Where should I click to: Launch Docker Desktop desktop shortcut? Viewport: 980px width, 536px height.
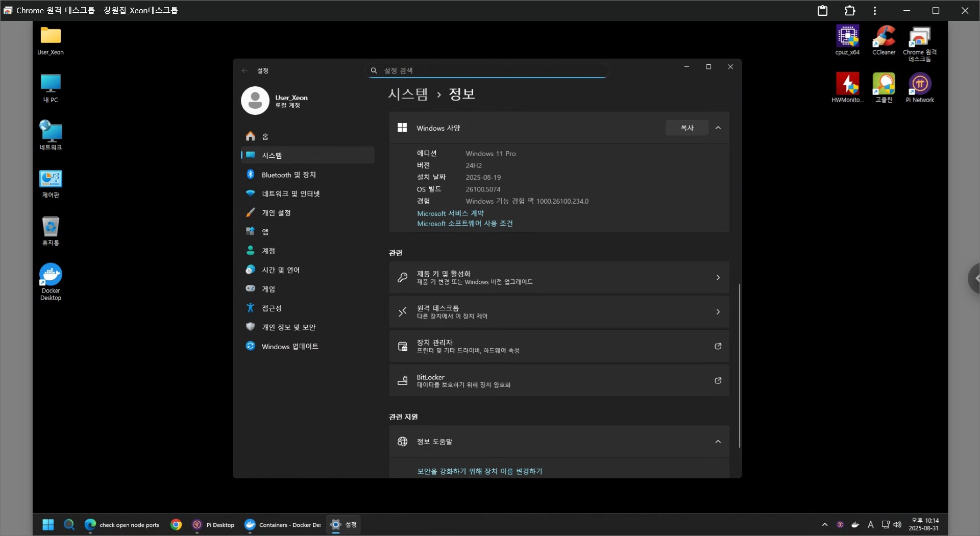[x=51, y=282]
